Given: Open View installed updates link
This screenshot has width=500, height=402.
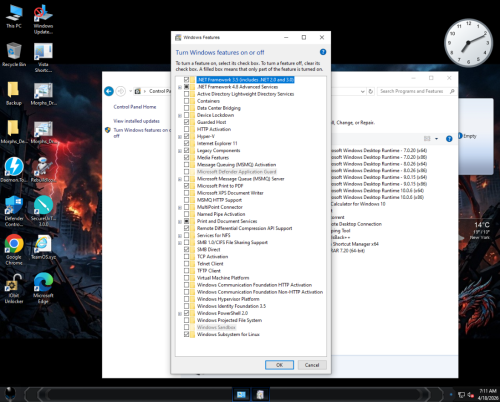Looking at the screenshot, I should click(136, 121).
